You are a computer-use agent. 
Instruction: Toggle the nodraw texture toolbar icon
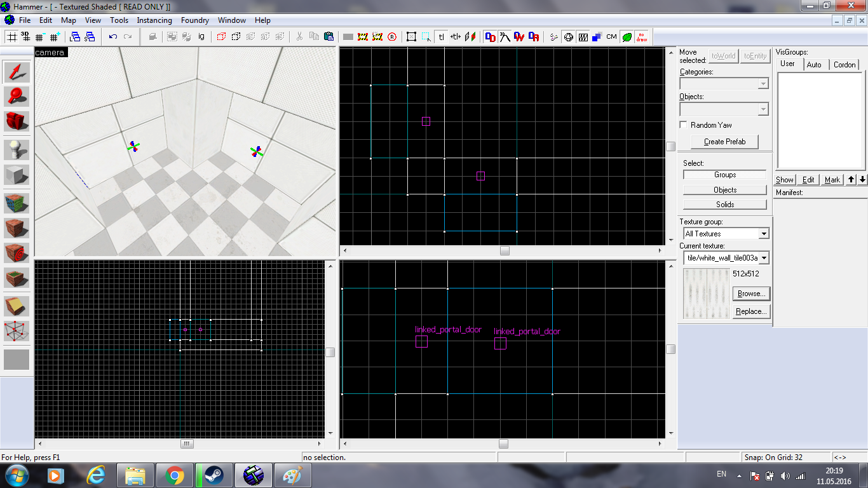point(642,37)
